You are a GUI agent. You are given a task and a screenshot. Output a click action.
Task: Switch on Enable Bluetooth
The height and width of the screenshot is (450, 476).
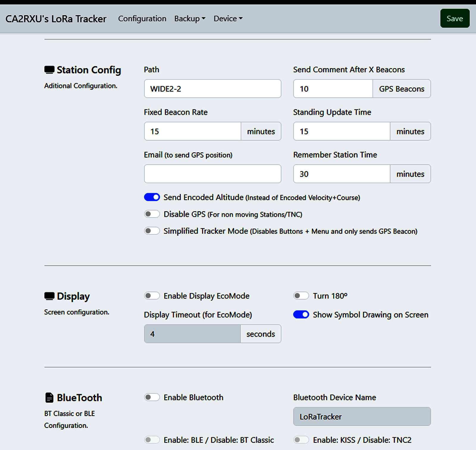(x=152, y=397)
